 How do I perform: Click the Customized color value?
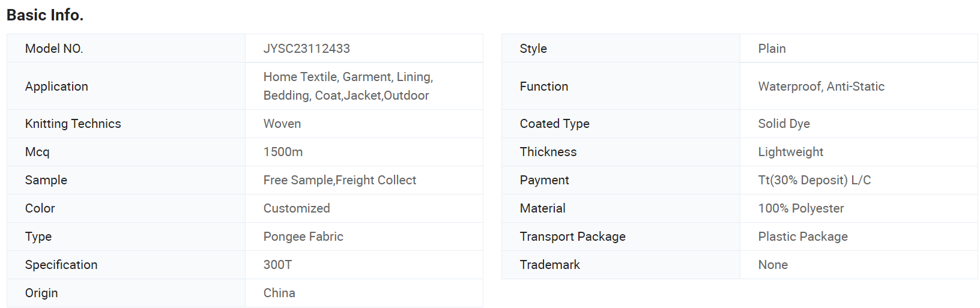point(297,208)
